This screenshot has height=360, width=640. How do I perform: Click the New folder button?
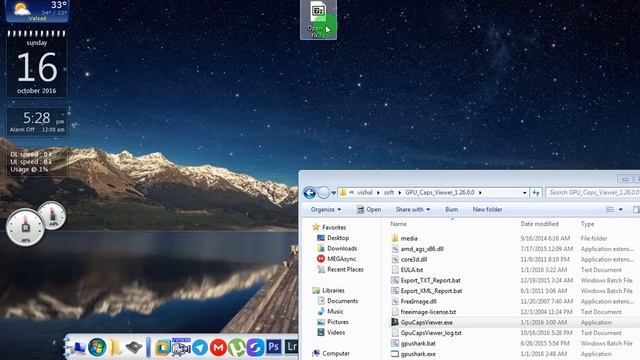point(487,209)
